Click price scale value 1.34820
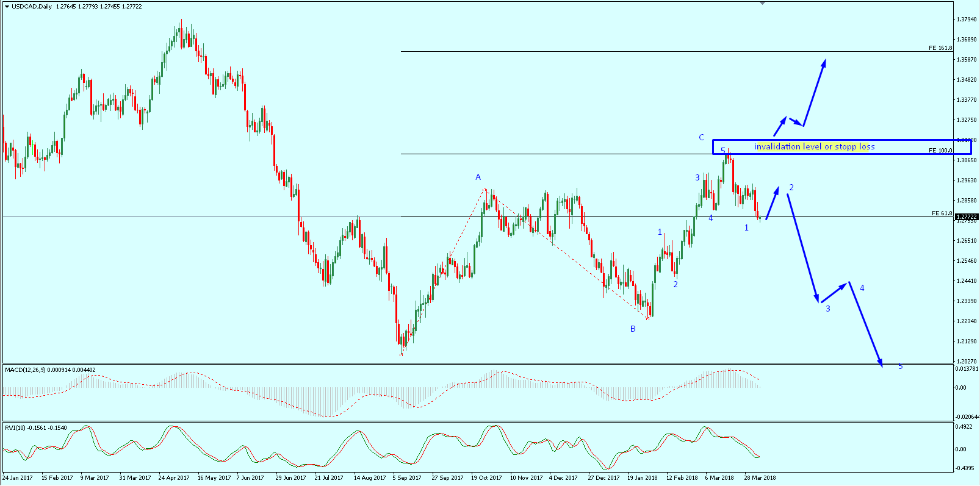Screen dimensions: 980x486 click(x=967, y=80)
